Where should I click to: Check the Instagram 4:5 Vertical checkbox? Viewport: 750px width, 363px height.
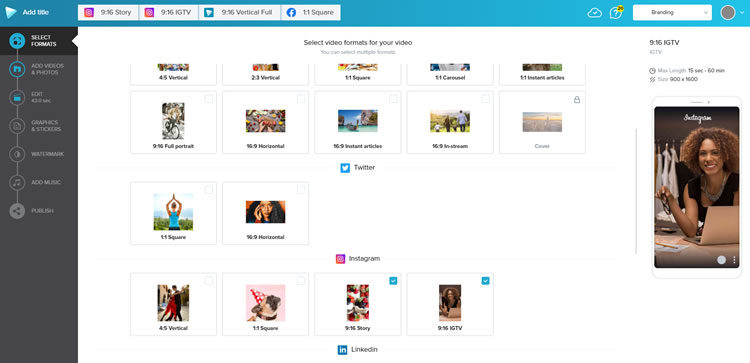coord(209,281)
